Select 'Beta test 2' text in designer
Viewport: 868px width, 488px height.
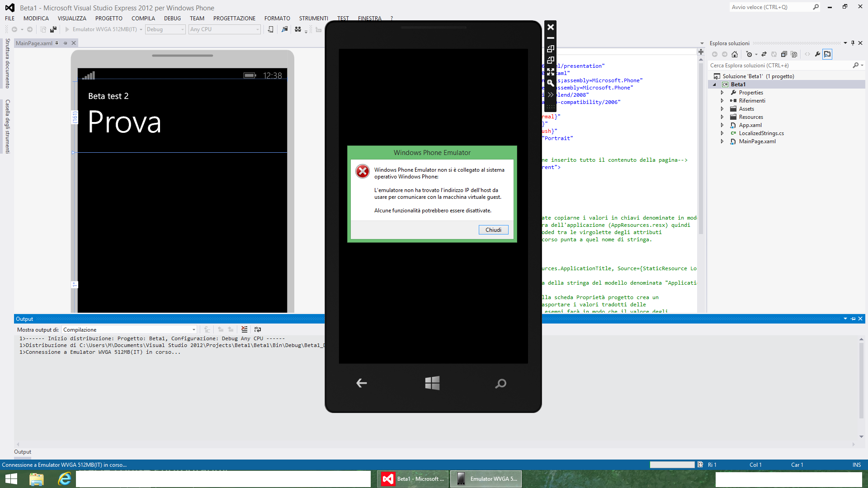coord(108,96)
